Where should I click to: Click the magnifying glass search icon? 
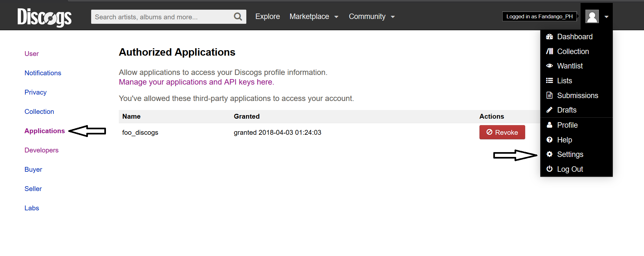pyautogui.click(x=238, y=17)
